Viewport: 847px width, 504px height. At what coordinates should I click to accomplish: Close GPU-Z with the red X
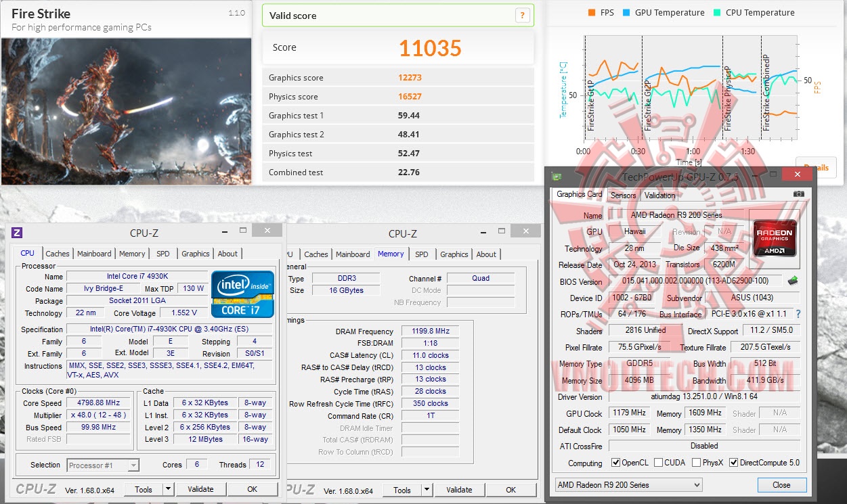point(798,175)
